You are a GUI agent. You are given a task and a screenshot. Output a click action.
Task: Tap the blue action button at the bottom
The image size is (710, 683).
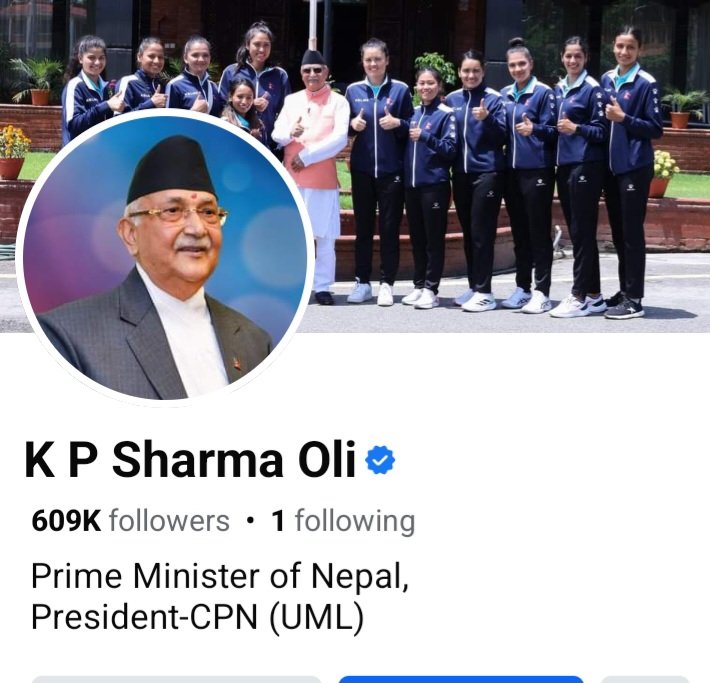point(461,679)
